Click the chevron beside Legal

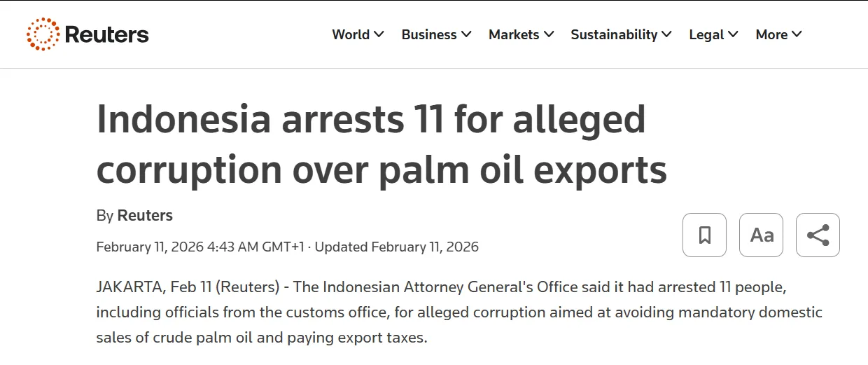(x=733, y=34)
